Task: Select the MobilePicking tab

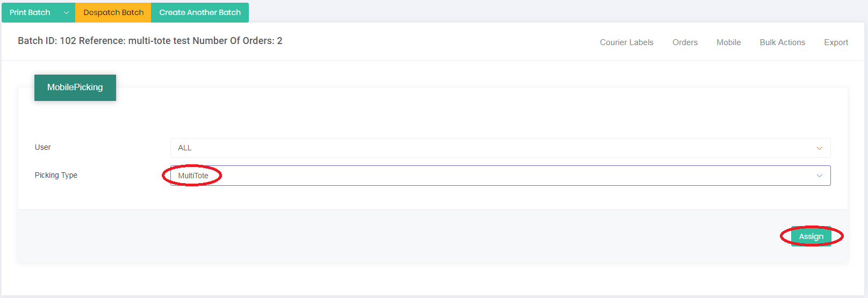Action: 75,88
